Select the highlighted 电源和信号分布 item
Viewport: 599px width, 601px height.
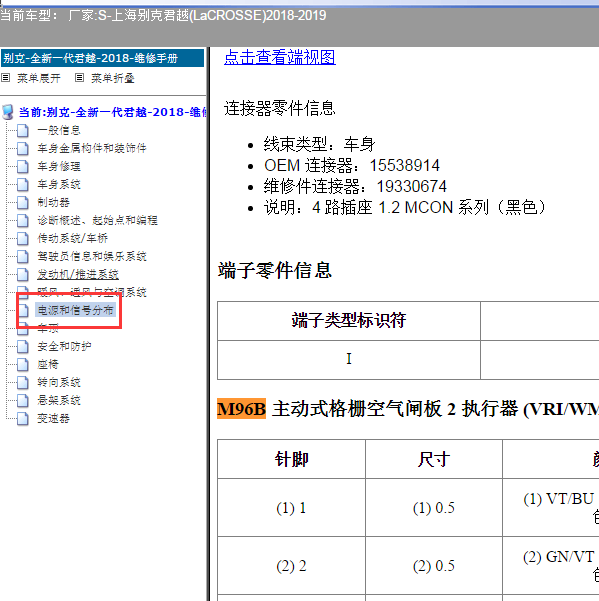75,310
